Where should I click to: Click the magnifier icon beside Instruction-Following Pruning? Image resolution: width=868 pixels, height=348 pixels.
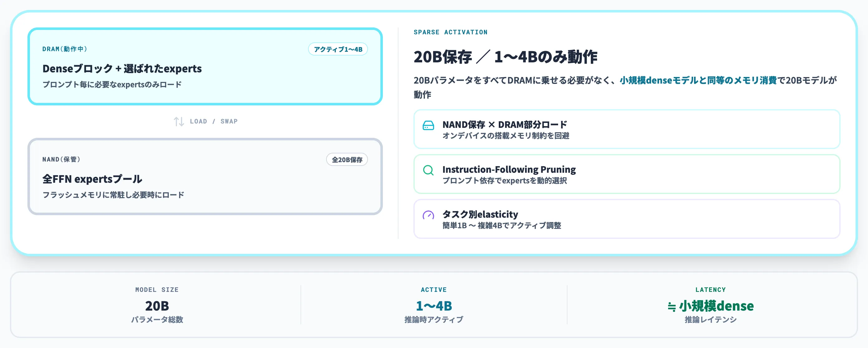click(428, 170)
